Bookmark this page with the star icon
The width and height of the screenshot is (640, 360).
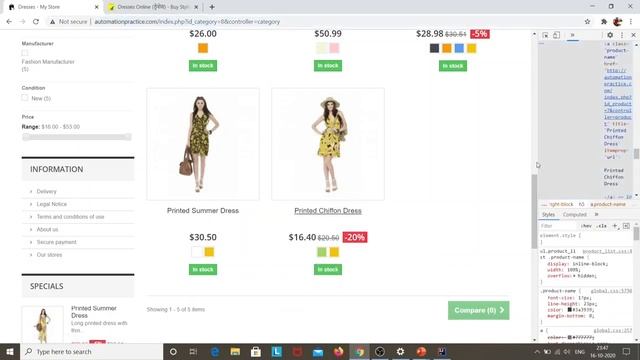(587, 22)
